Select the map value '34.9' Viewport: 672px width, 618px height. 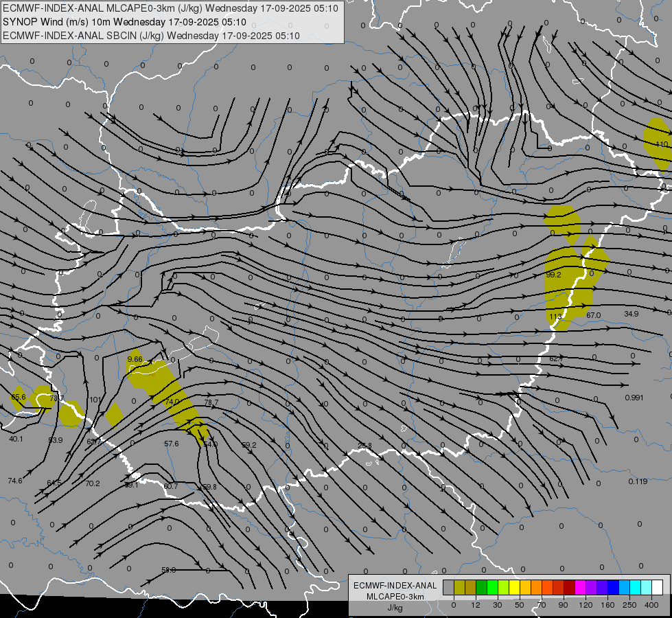(x=632, y=314)
